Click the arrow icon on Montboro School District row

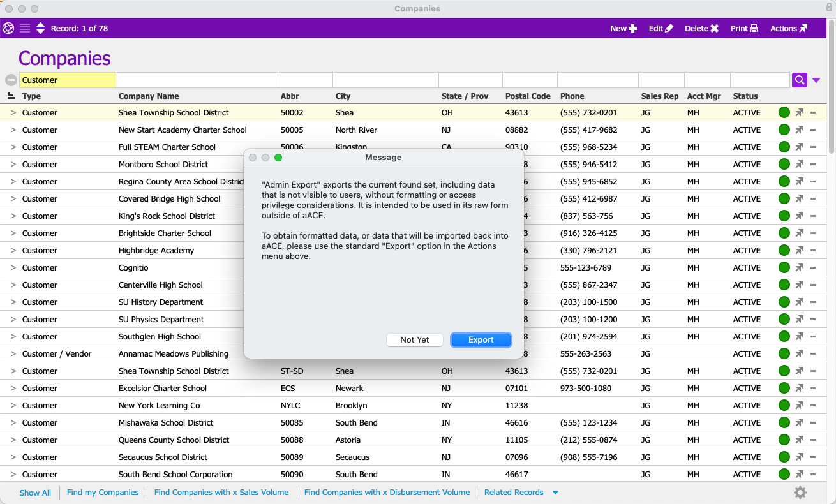coord(800,164)
